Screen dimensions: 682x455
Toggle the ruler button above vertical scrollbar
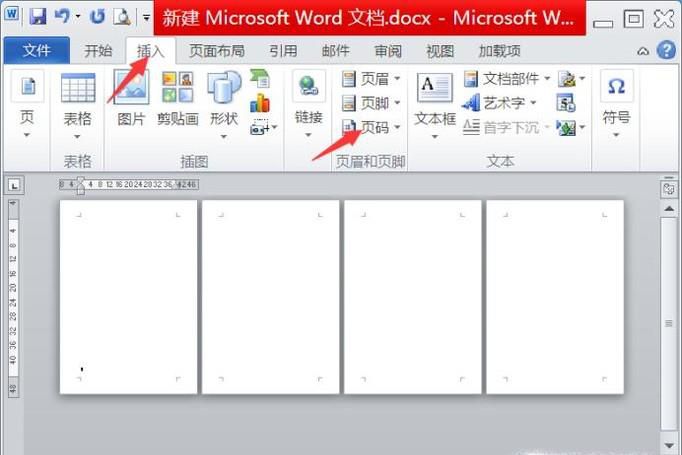coord(668,188)
